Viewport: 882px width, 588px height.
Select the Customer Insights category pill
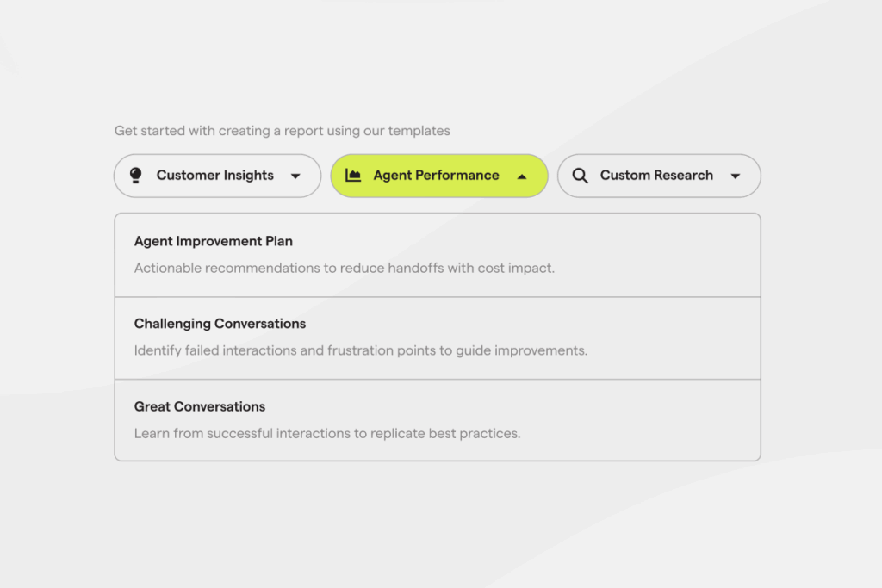coord(217,176)
